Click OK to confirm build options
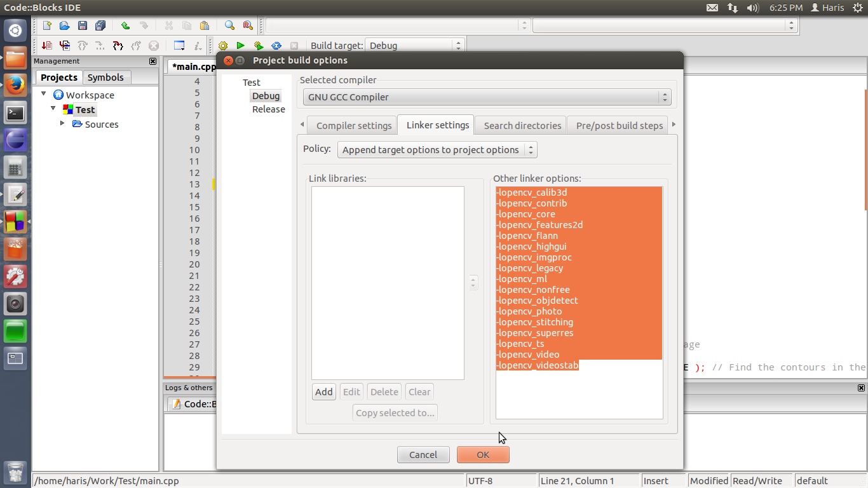868x488 pixels. coord(483,455)
